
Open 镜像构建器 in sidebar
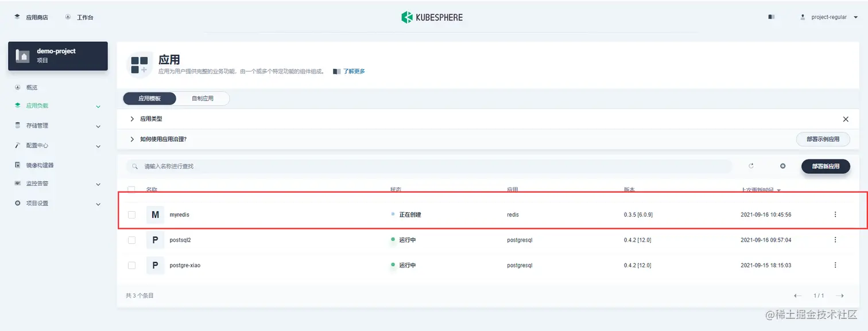click(40, 165)
